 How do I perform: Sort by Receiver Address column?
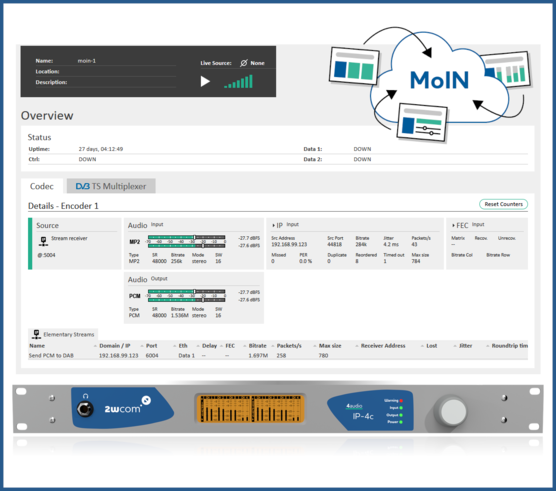[x=383, y=346]
